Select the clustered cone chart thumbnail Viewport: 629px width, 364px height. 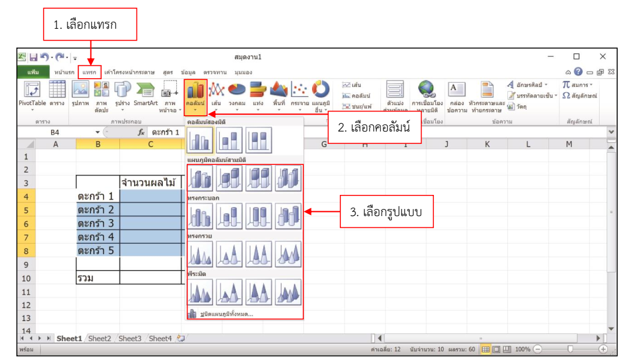pyautogui.click(x=201, y=254)
